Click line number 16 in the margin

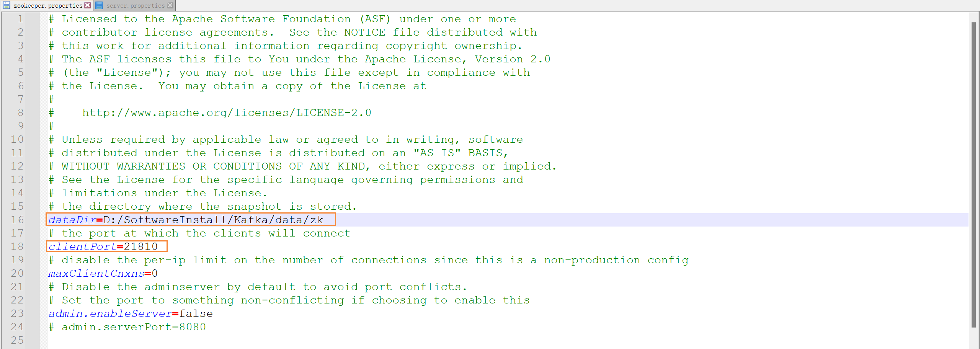click(x=17, y=220)
